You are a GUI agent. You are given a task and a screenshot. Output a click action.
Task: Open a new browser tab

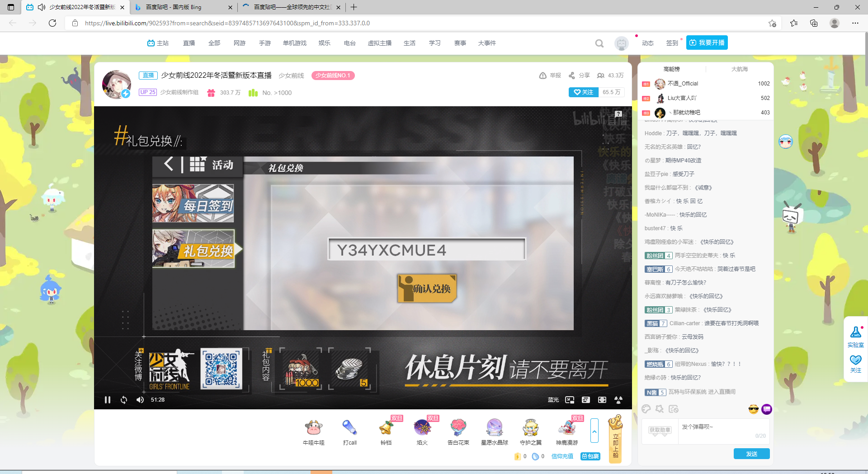(354, 7)
